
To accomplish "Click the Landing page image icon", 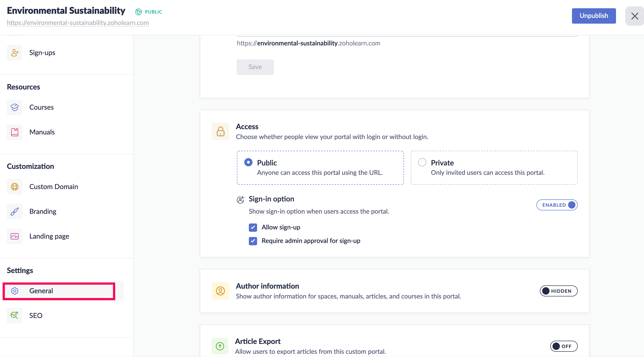I will click(14, 236).
